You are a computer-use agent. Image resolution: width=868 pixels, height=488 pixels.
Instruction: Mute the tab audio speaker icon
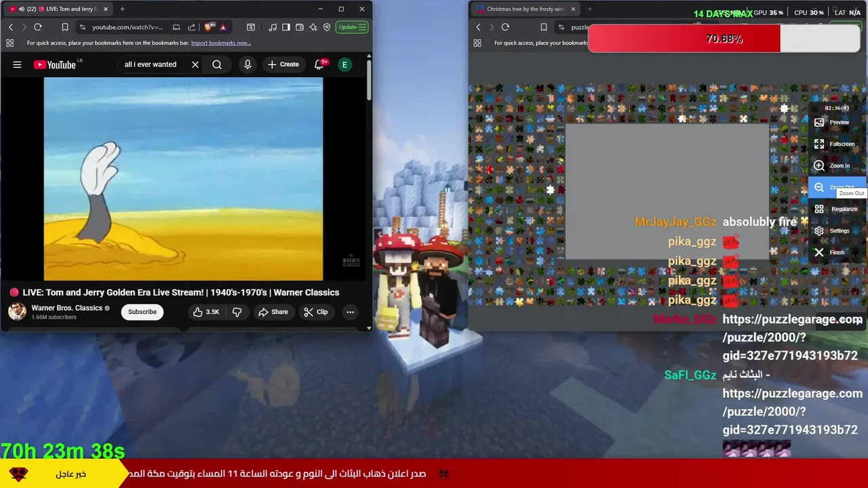coord(22,9)
